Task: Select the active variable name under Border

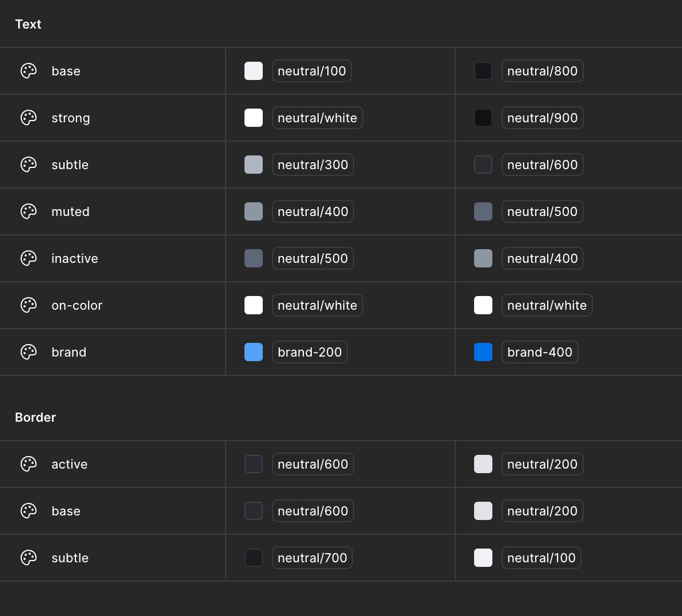Action: [x=70, y=464]
